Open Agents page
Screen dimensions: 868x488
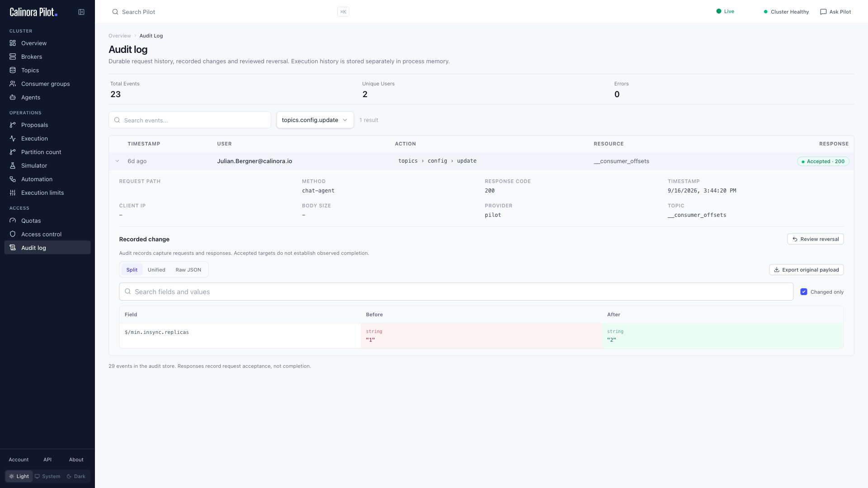click(47, 97)
